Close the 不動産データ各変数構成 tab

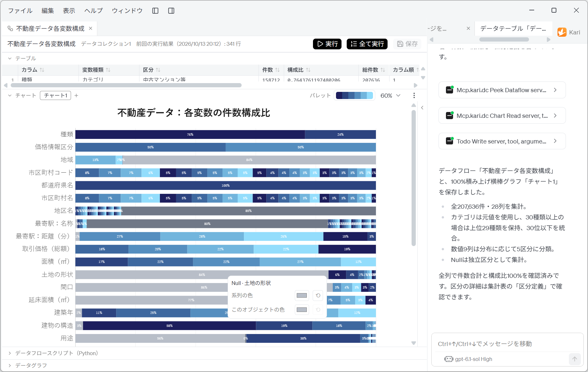click(x=90, y=28)
